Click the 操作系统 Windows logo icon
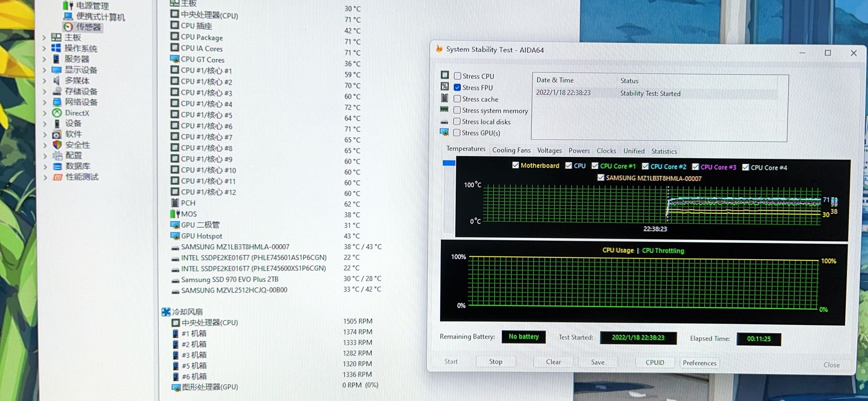This screenshot has height=401, width=868. [x=56, y=48]
